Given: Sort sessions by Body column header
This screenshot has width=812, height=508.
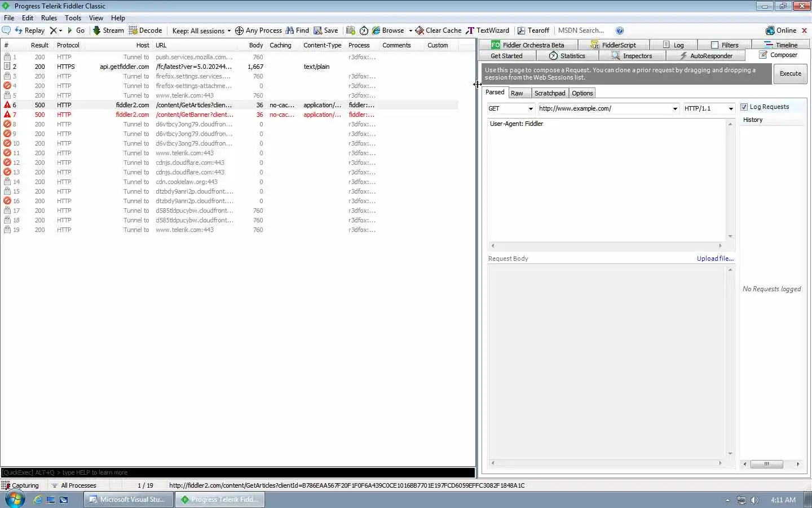Looking at the screenshot, I should pyautogui.click(x=256, y=45).
